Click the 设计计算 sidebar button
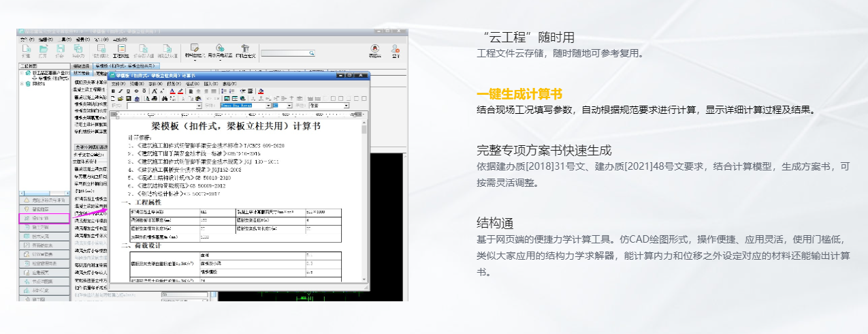868x334 pixels. [44, 218]
